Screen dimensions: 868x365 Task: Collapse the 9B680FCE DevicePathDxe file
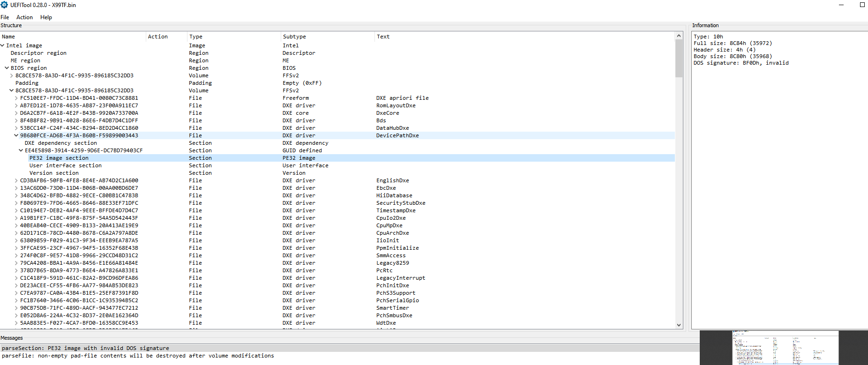[16, 135]
